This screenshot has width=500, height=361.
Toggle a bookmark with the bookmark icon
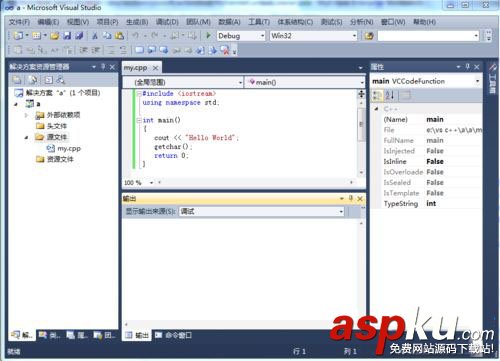coord(139,50)
